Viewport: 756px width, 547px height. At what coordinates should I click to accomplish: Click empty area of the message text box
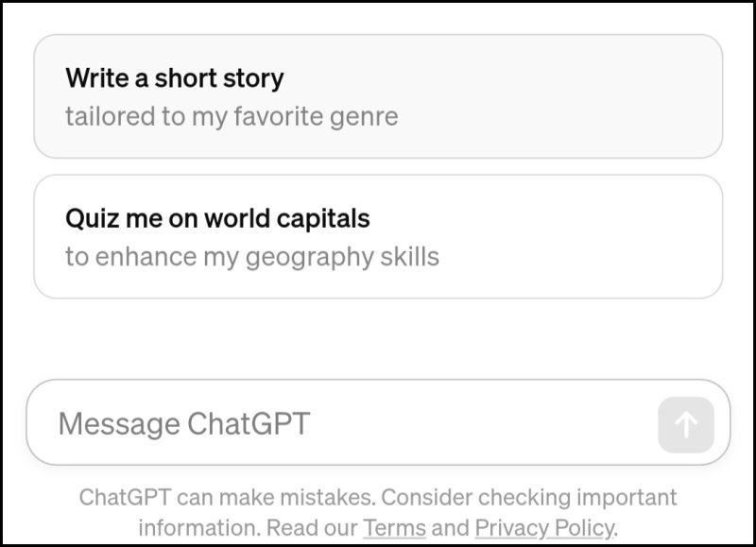[x=491, y=423]
